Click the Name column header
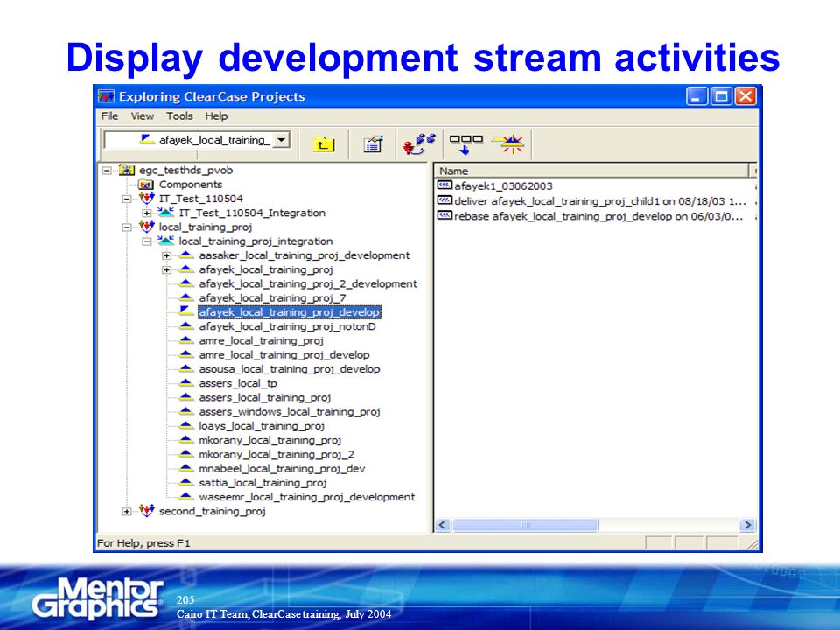Image resolution: width=840 pixels, height=630 pixels. tap(591, 171)
